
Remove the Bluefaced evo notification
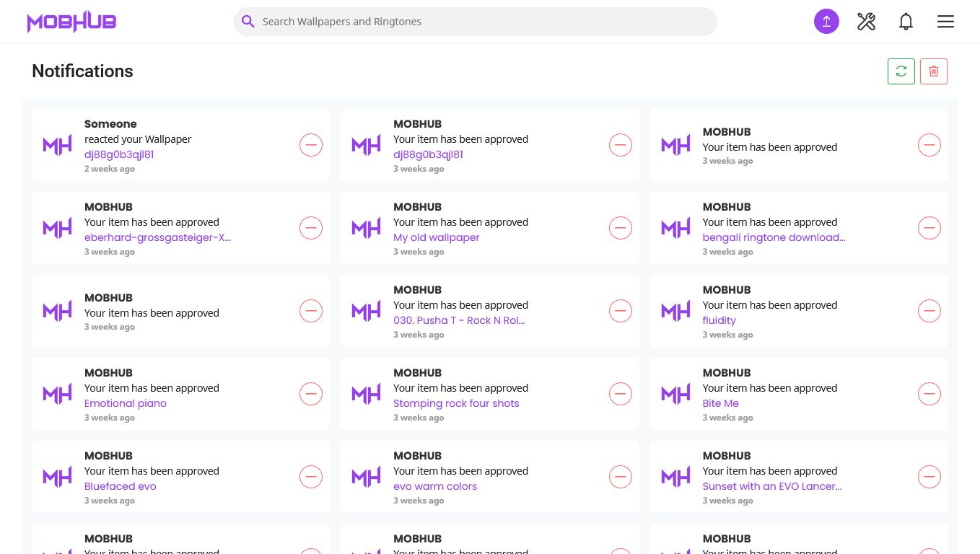click(x=311, y=477)
